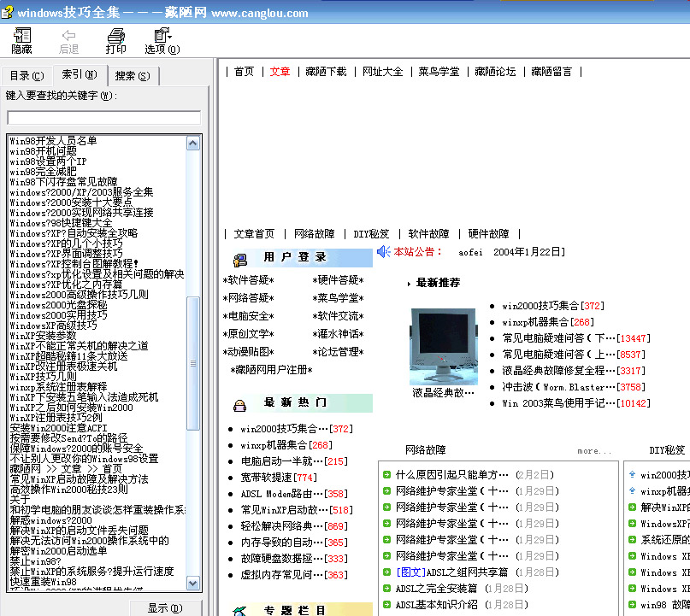
Task: Select index entry Windows2000光盘探秘
Action: [x=58, y=305]
